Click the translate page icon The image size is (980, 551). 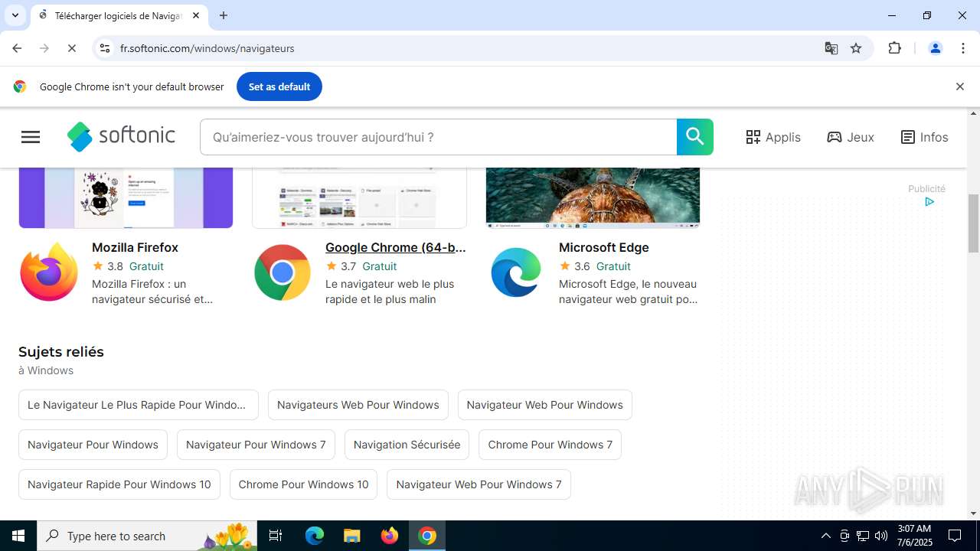[x=831, y=48]
